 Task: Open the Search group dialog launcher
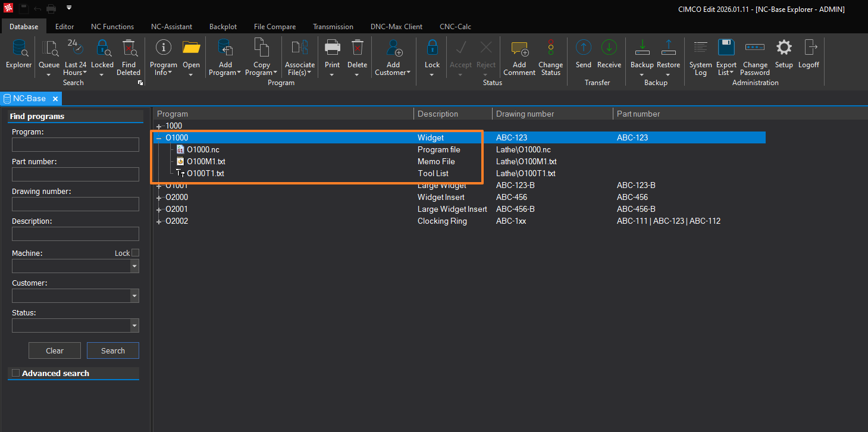(140, 83)
